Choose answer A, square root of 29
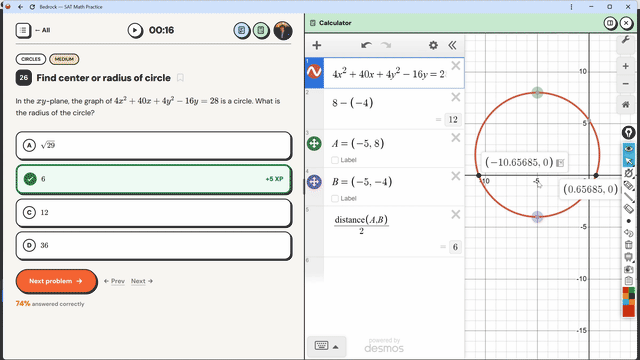This screenshot has height=360, width=640. pos(154,145)
